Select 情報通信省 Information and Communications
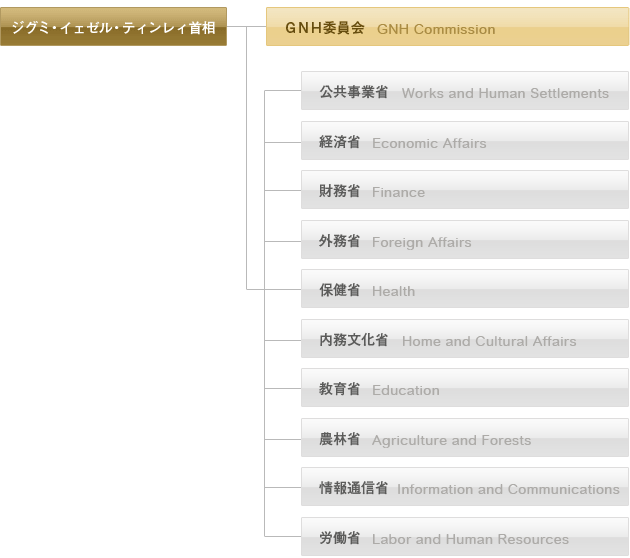This screenshot has height=558, width=630. pyautogui.click(x=465, y=486)
